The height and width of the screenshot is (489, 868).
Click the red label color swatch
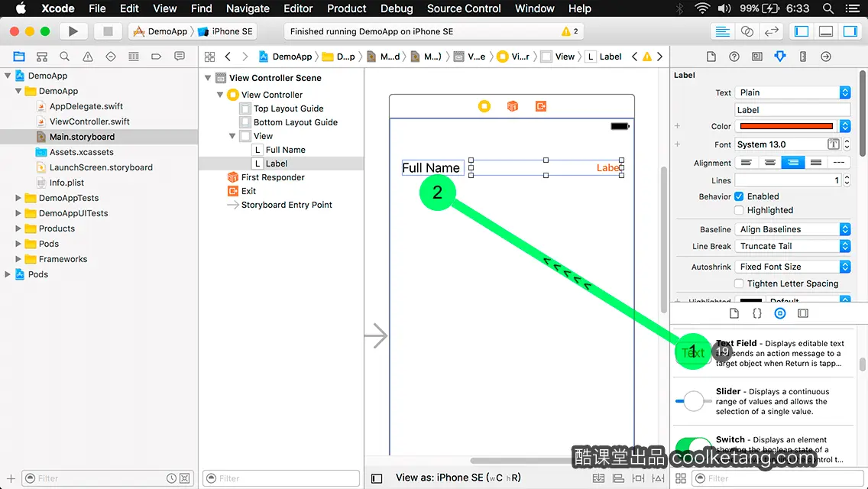[786, 126]
